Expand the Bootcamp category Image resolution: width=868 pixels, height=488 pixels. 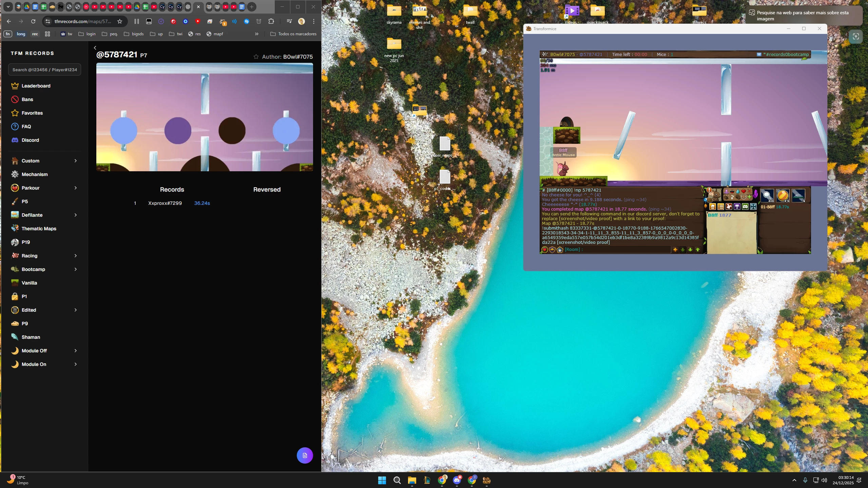[x=44, y=269]
